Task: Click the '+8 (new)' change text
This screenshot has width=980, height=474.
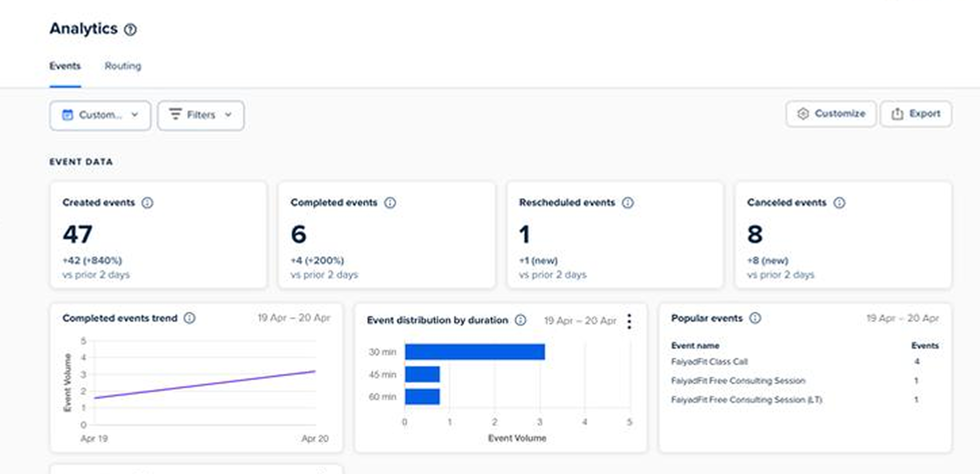Action: point(768,260)
